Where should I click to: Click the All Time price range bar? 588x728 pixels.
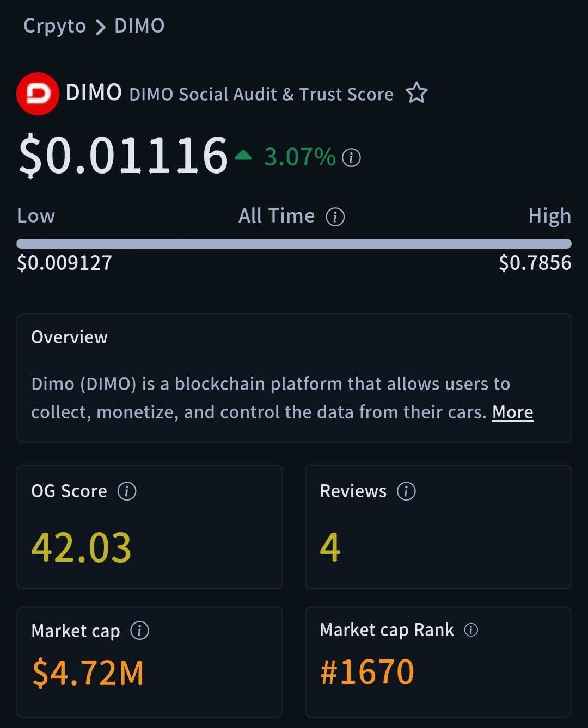point(294,243)
